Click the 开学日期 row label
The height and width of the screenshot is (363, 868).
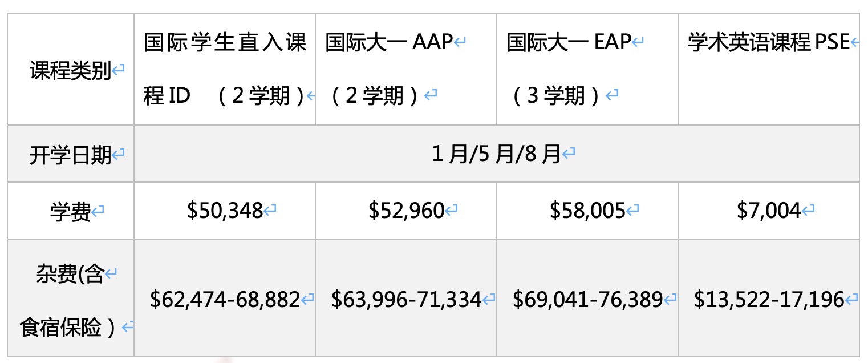pos(70,155)
